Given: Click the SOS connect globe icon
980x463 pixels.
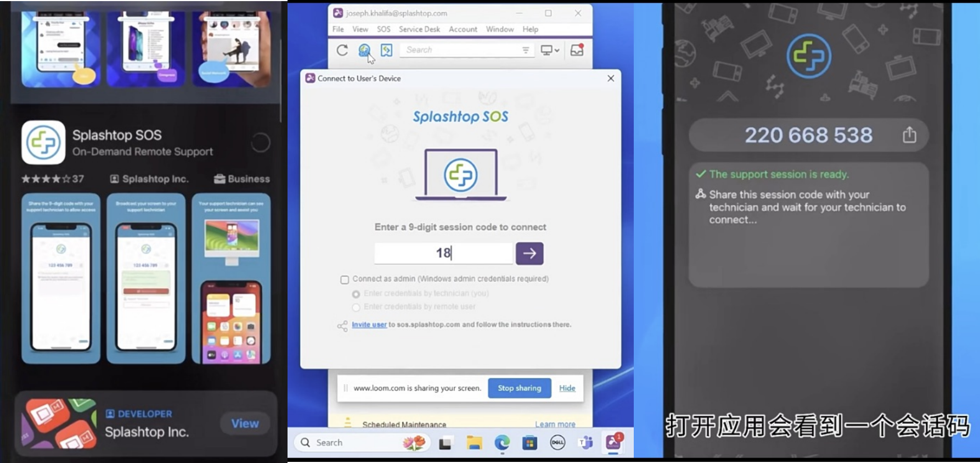Looking at the screenshot, I should 364,50.
